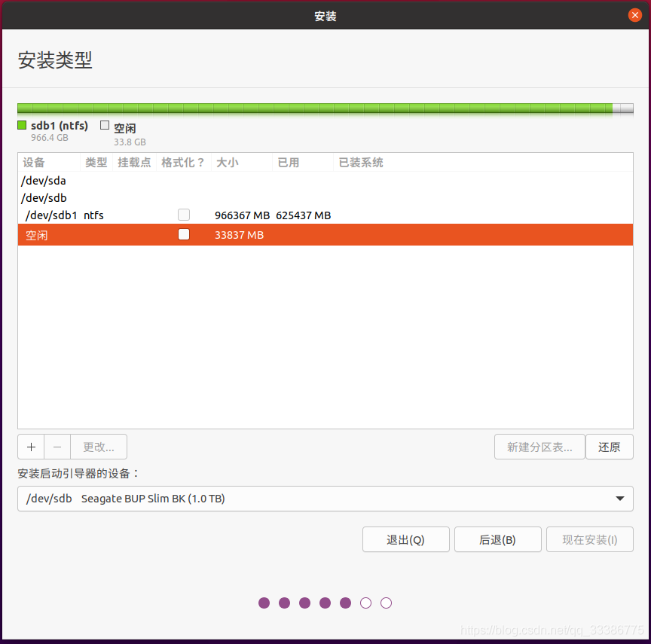This screenshot has width=651, height=644.
Task: Toggle format checkbox for /dev/sdb1
Action: pyautogui.click(x=184, y=215)
